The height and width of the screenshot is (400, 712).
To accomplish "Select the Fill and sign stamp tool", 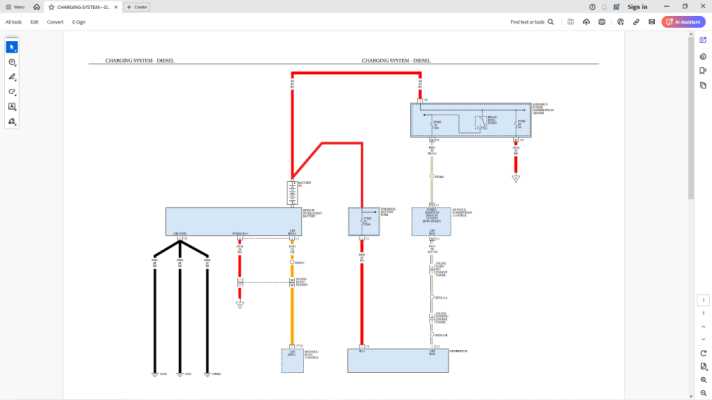I will pos(12,122).
